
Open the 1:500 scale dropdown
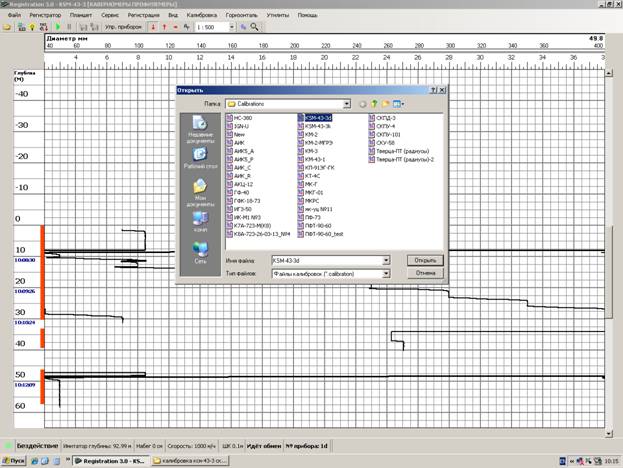(232, 27)
